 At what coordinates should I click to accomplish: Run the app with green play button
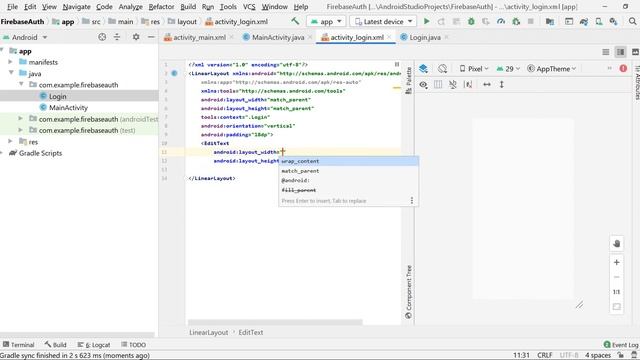pos(427,21)
